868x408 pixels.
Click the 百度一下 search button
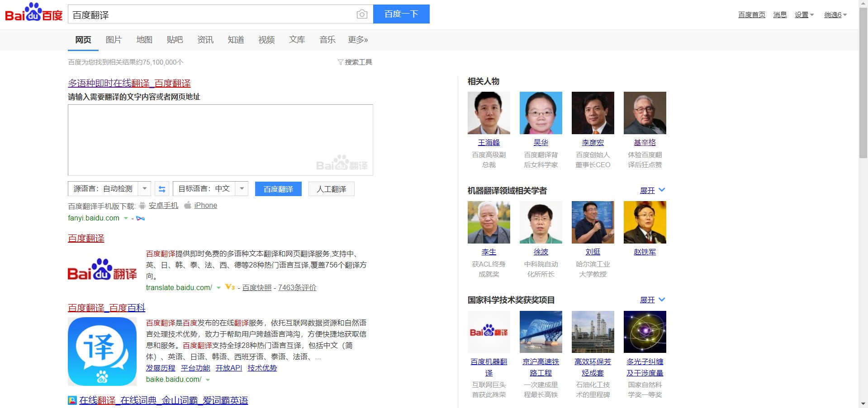click(x=401, y=14)
